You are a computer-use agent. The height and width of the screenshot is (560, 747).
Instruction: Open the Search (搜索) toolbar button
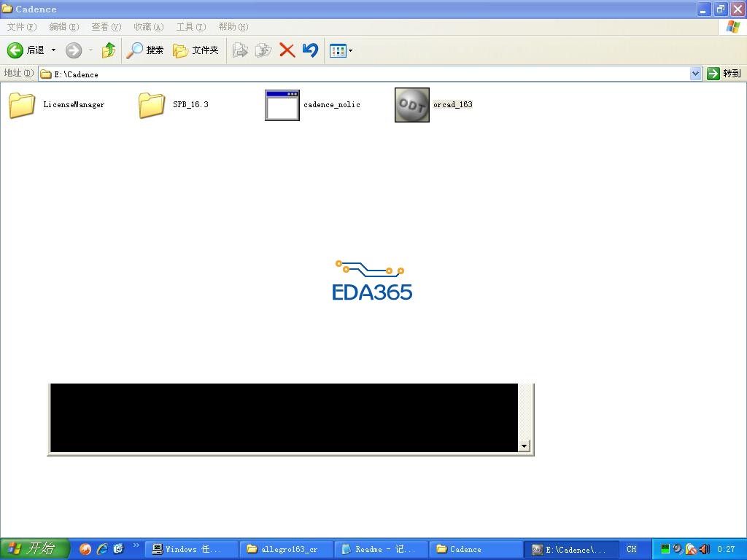click(145, 50)
